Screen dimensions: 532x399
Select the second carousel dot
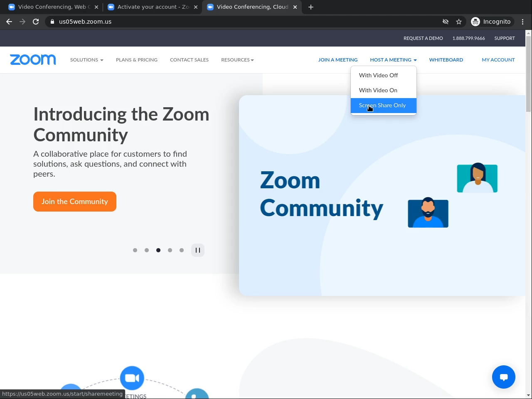pyautogui.click(x=147, y=250)
